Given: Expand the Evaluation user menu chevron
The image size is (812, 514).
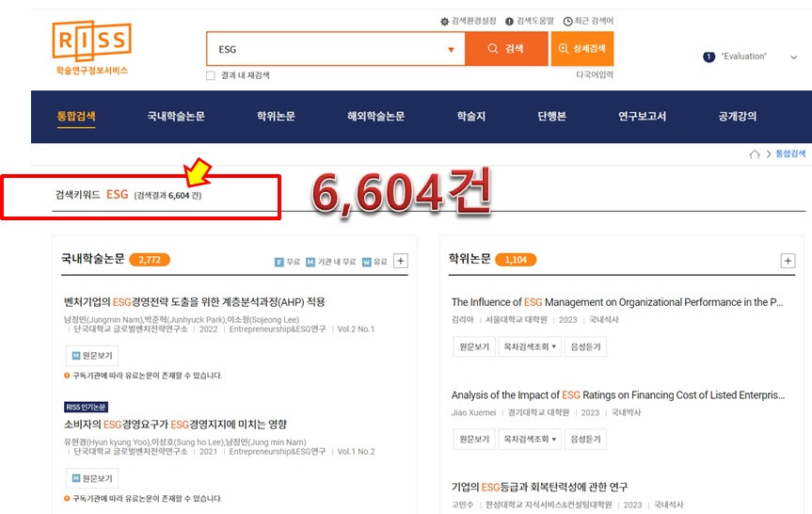Looking at the screenshot, I should pyautogui.click(x=793, y=57).
